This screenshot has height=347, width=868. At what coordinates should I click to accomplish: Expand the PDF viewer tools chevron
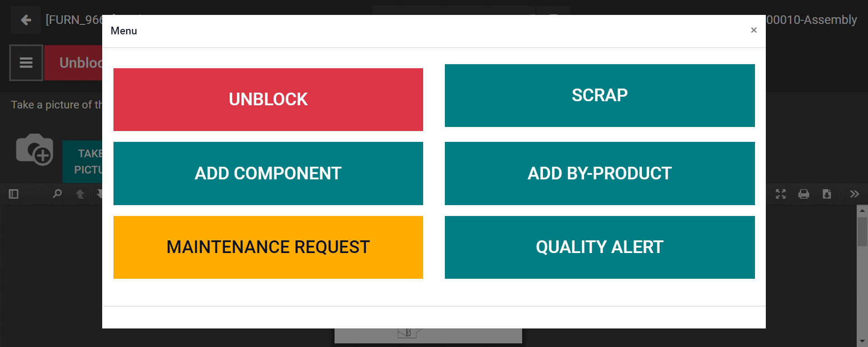(x=854, y=194)
